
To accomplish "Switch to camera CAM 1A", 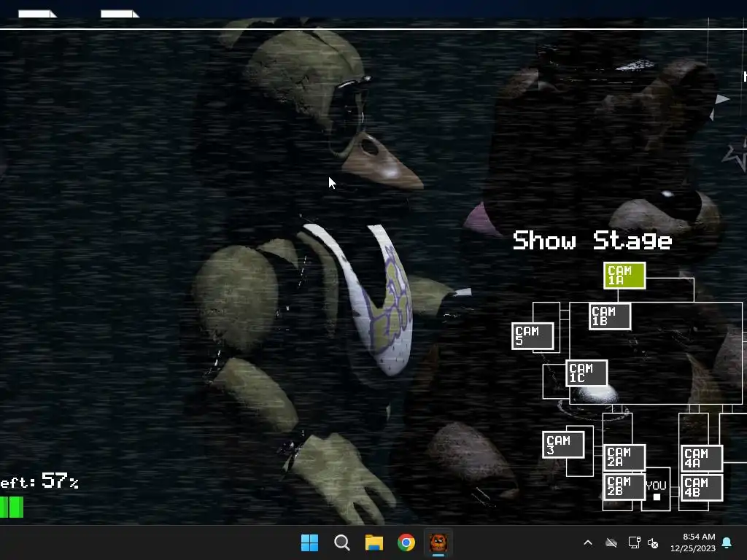I will (624, 275).
